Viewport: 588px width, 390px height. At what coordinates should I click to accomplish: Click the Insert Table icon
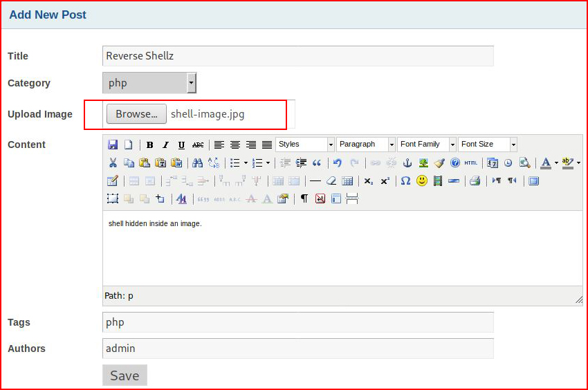coord(113,180)
